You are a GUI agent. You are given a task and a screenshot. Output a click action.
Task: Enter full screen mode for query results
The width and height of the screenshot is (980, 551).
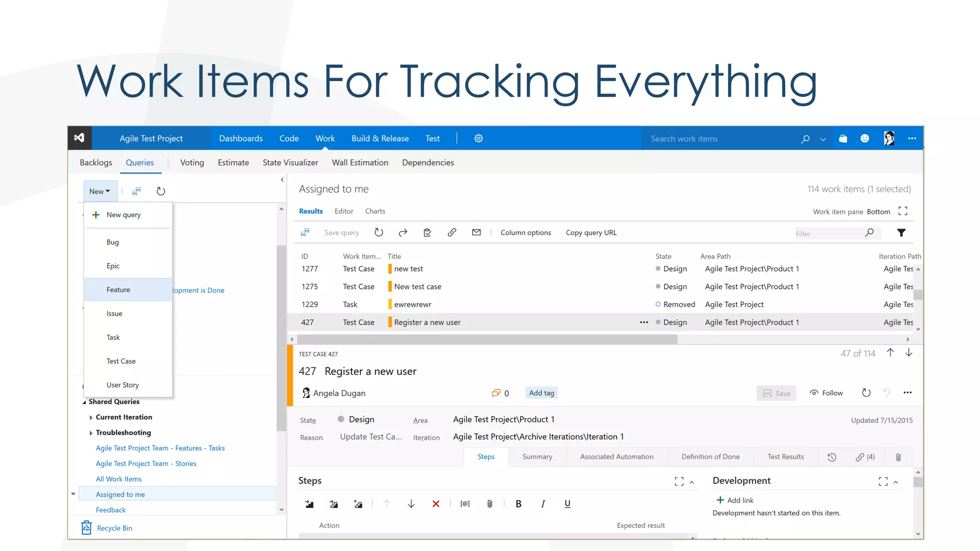pos(903,211)
